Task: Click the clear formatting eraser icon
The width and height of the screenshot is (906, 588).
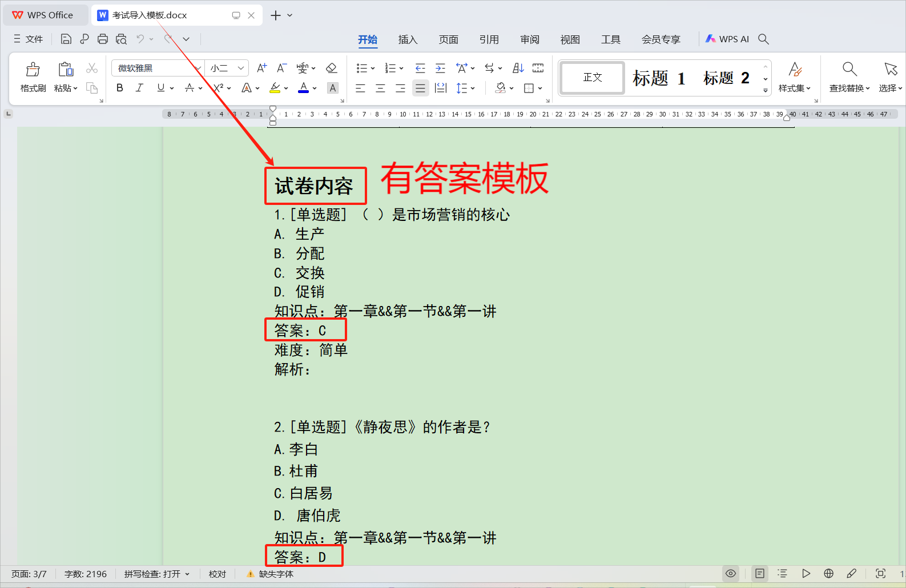Action: point(331,68)
